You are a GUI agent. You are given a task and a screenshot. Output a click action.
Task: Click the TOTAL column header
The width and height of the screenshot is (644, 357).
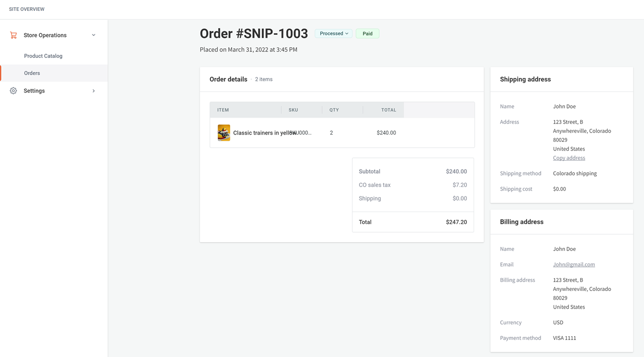[x=388, y=110]
